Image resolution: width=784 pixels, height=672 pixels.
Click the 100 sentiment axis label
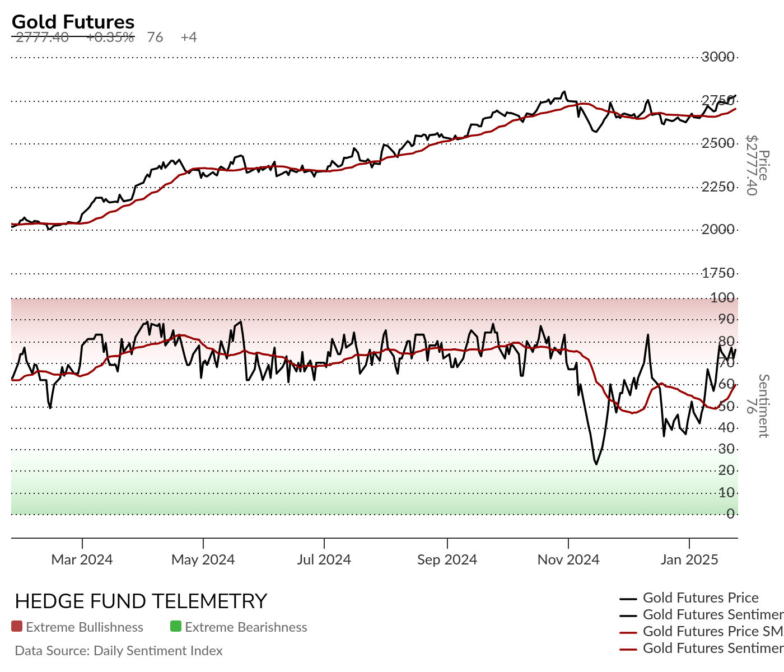click(x=722, y=298)
